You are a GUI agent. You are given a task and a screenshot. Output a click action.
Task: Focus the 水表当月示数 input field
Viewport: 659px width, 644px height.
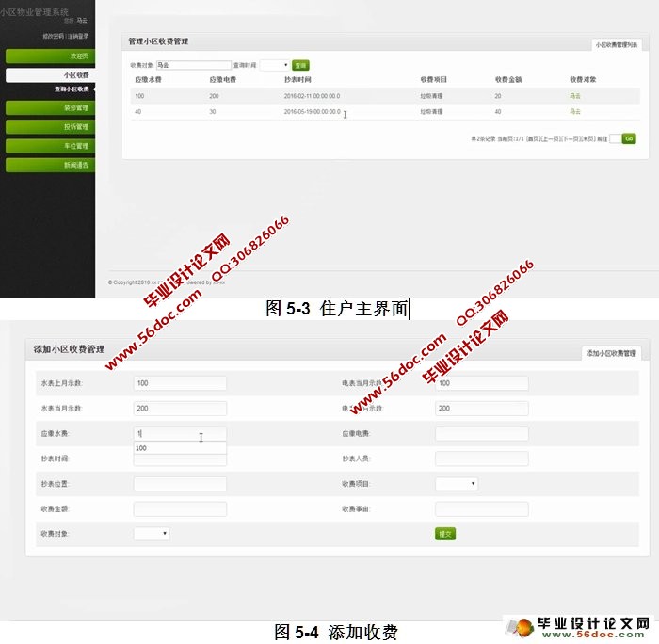point(180,409)
